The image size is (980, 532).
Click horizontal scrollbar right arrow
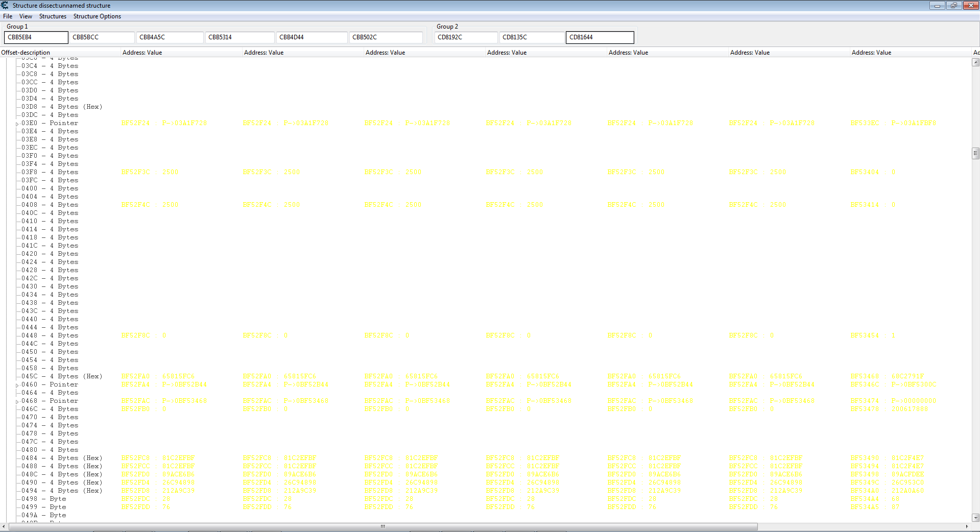click(x=967, y=526)
